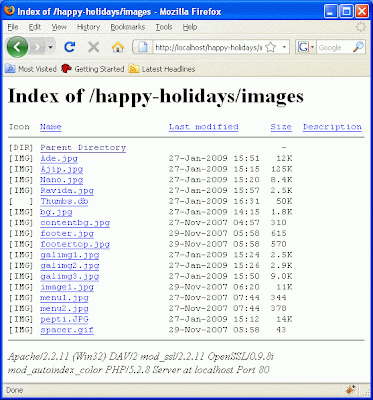Image resolution: width=373 pixels, height=400 pixels.
Task: Click the localhost URL address field
Action: click(208, 47)
